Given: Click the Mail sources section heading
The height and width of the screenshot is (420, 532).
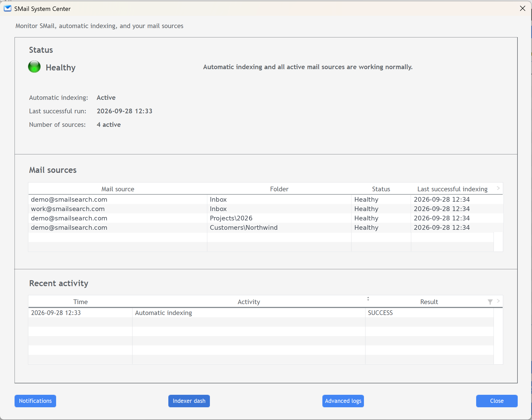Looking at the screenshot, I should point(53,170).
